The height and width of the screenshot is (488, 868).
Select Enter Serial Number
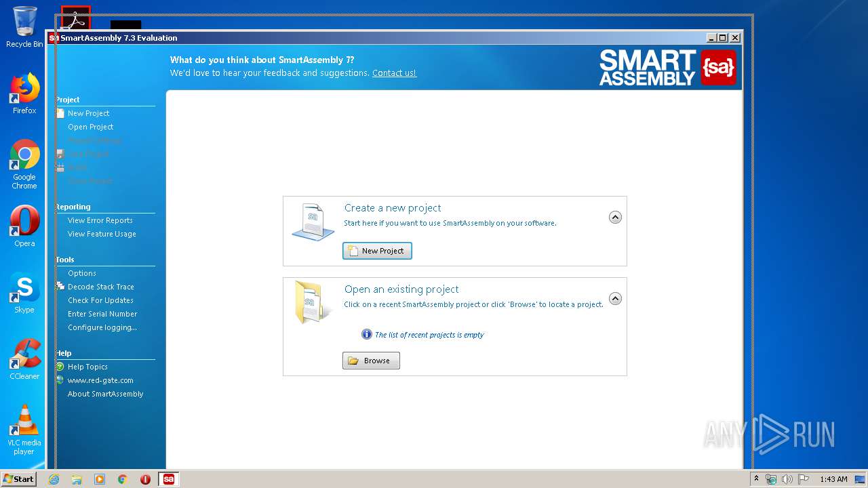(102, 314)
